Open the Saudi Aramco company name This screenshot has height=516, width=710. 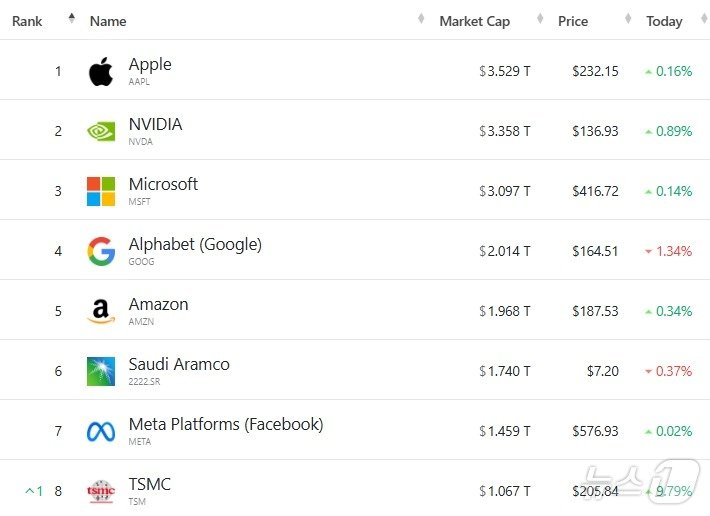point(179,365)
